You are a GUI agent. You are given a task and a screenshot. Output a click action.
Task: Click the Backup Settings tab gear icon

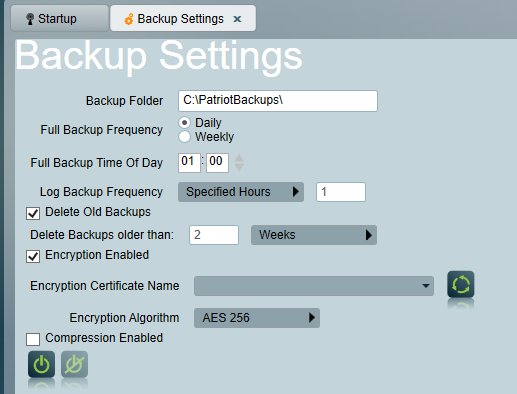[129, 19]
